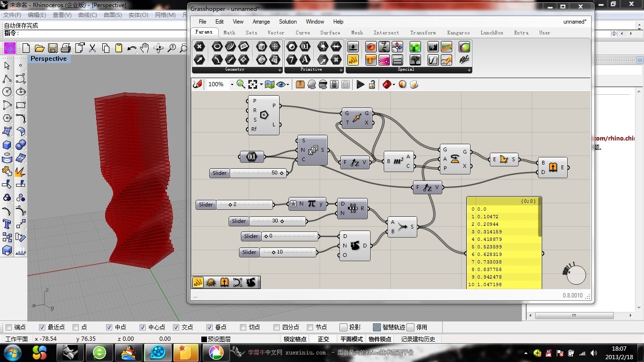Open the 100% zoom level dropdown
The width and height of the screenshot is (644, 362).
[232, 84]
